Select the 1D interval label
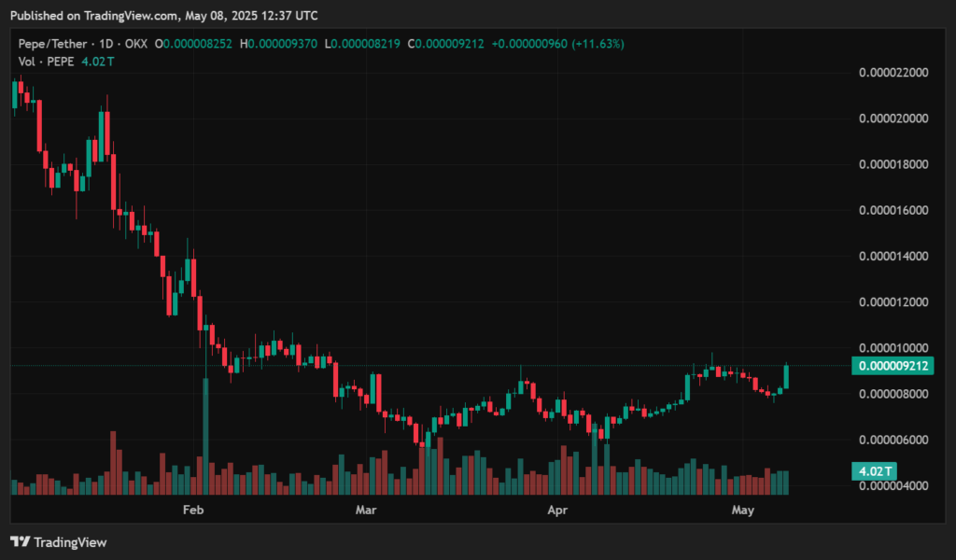 pos(106,44)
